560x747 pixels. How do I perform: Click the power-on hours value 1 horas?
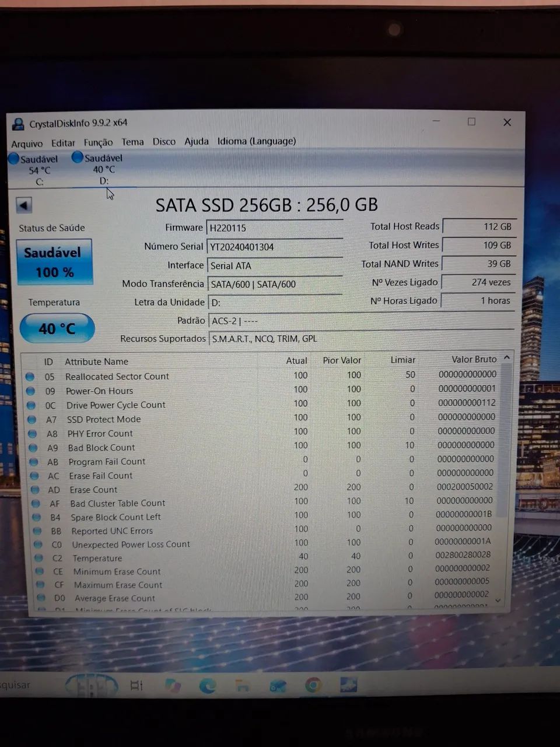[x=478, y=301]
